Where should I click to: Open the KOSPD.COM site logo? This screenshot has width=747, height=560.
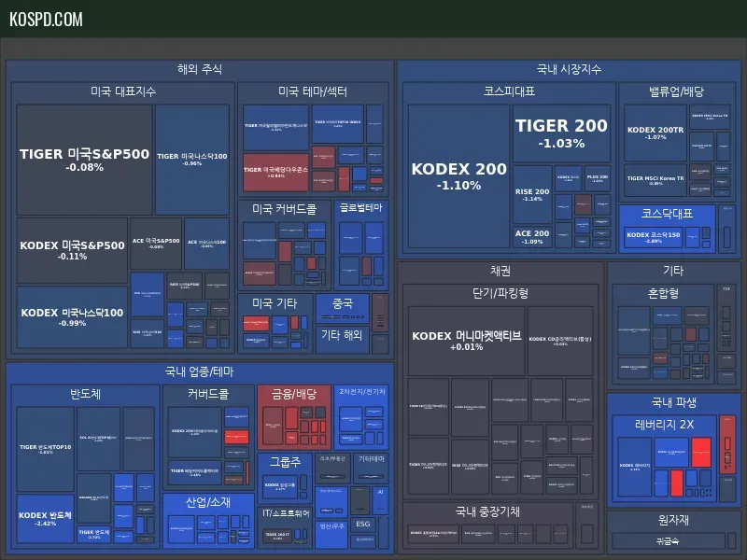(46, 19)
